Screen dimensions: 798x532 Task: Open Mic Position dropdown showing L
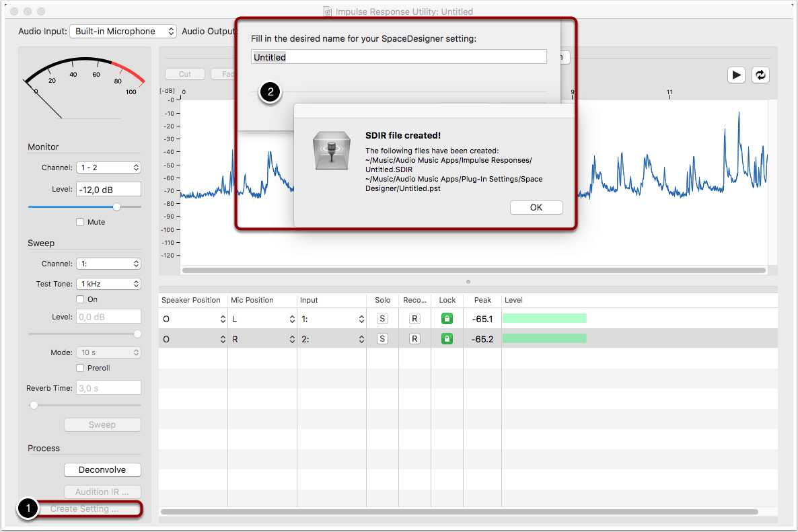[x=262, y=319]
